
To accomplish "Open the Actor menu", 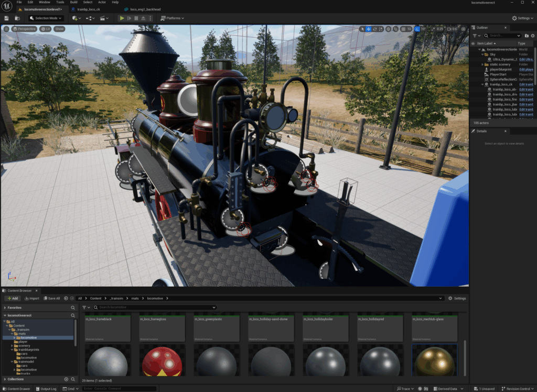I will tap(102, 2).
